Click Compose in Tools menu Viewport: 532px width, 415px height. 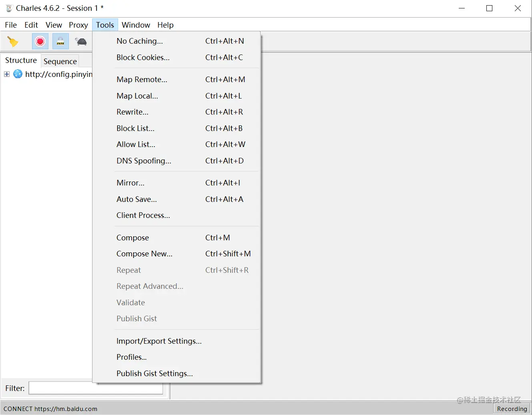point(177,238)
